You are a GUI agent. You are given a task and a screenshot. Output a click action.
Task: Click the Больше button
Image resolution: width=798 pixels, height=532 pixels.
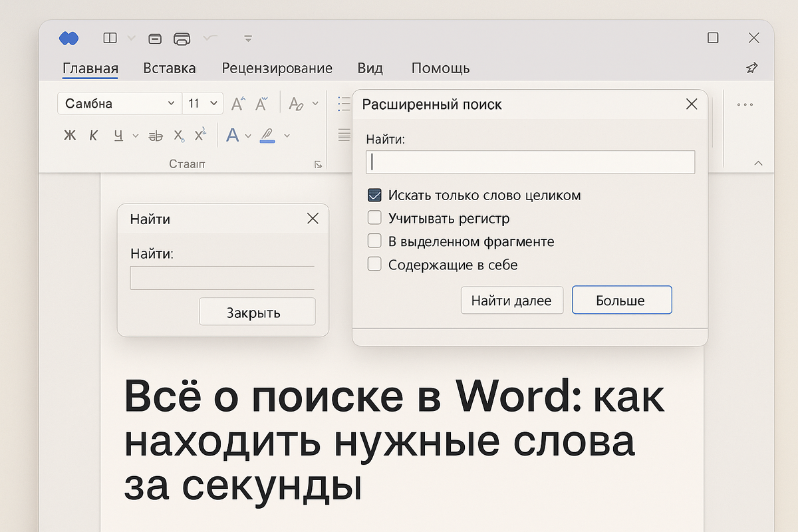point(622,300)
